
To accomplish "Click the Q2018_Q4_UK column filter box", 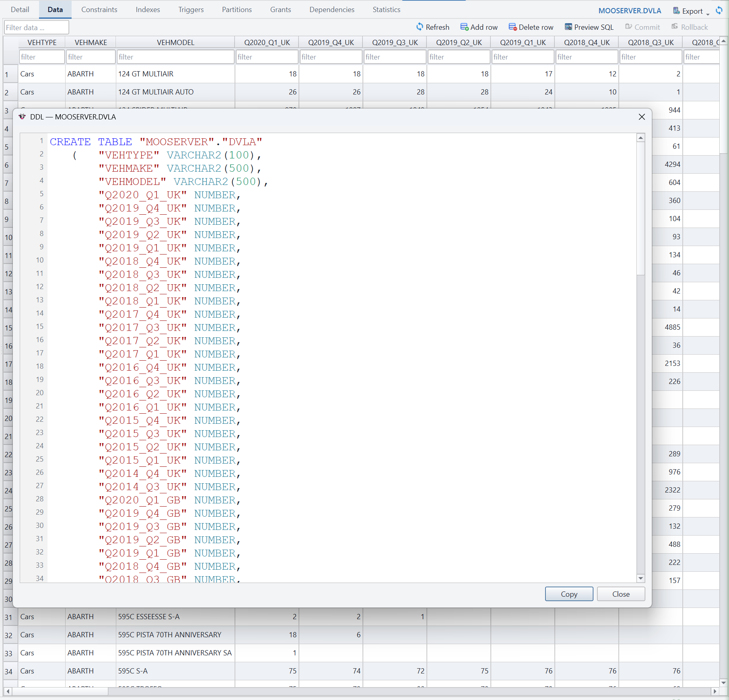I will click(587, 57).
